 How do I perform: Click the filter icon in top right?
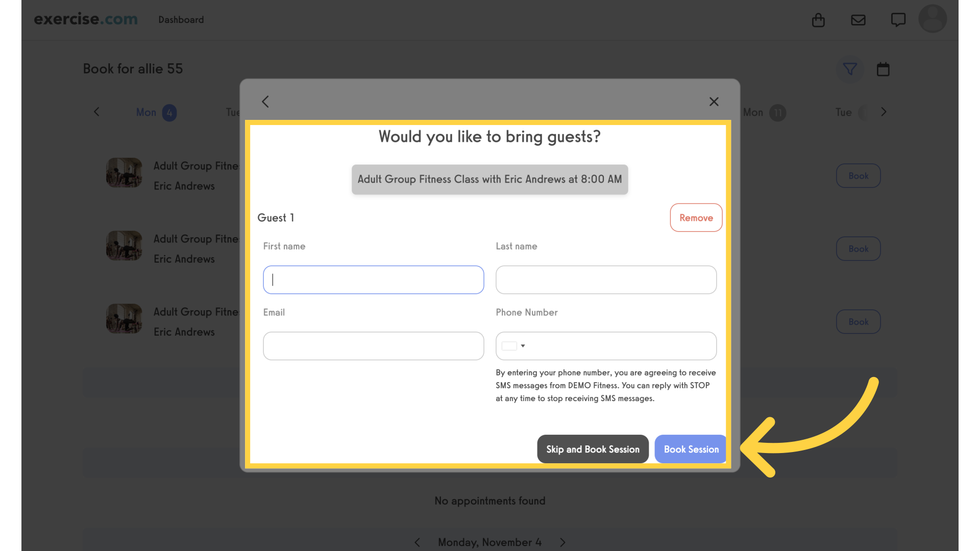tap(850, 69)
